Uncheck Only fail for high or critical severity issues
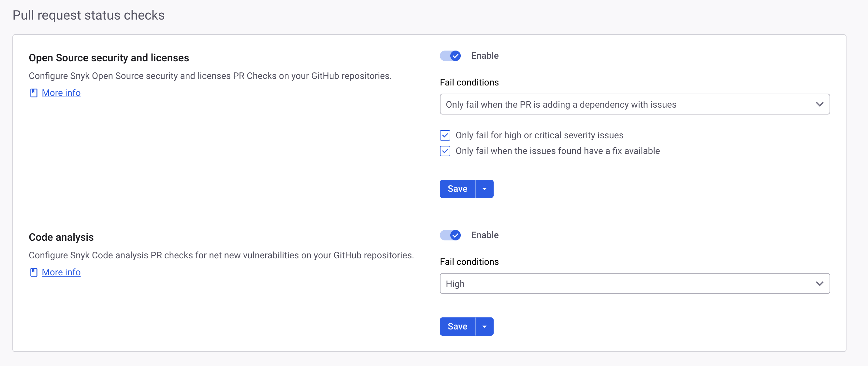Viewport: 868px width, 366px height. click(x=445, y=135)
